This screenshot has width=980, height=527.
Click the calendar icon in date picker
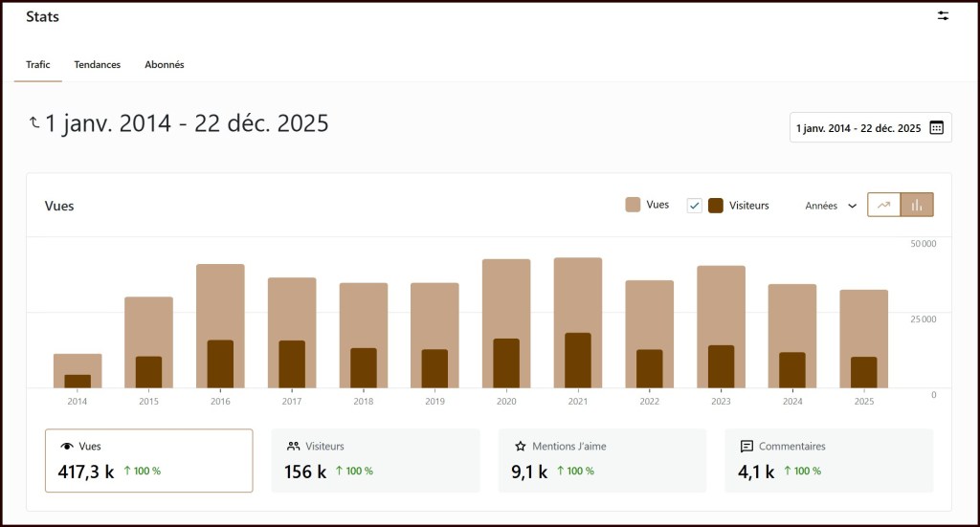(x=936, y=128)
